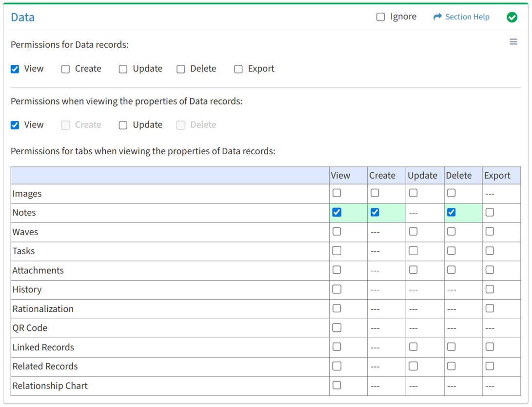This screenshot has height=407, width=532.
Task: Enable Create permission for Data records
Action: tap(65, 69)
